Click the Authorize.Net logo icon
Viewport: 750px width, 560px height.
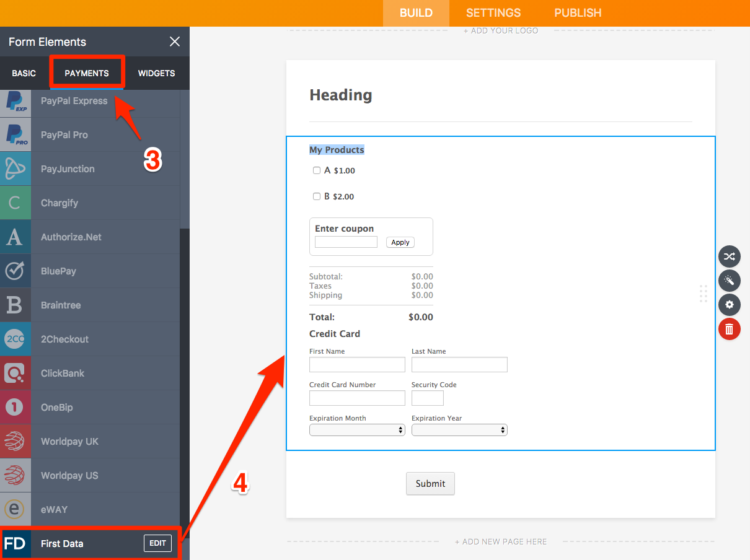point(15,237)
